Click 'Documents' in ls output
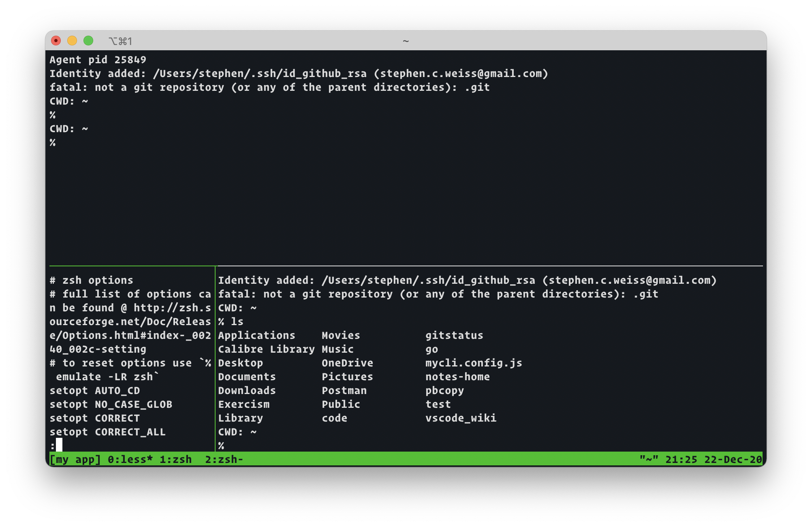 click(247, 377)
